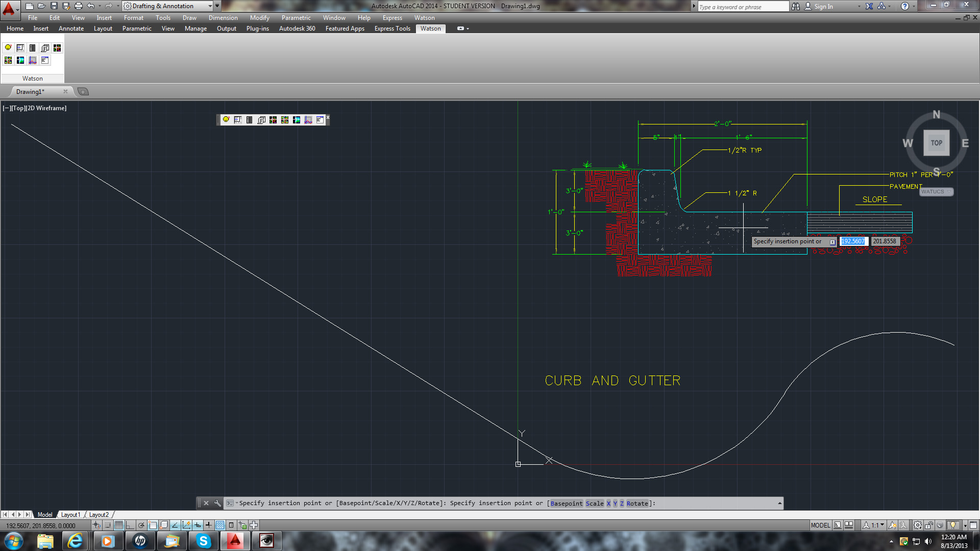Click the first icon in the Watson ribbon panel
This screenshot has height=551, width=980.
pyautogui.click(x=8, y=47)
